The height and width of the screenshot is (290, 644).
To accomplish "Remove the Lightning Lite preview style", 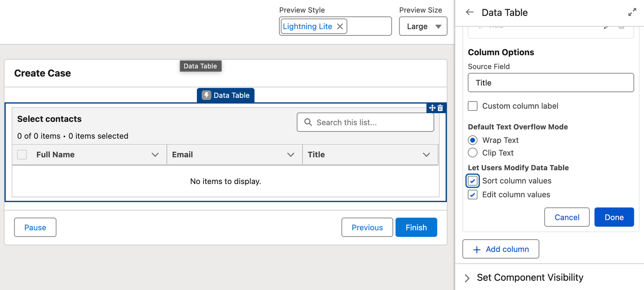I will pyautogui.click(x=340, y=26).
